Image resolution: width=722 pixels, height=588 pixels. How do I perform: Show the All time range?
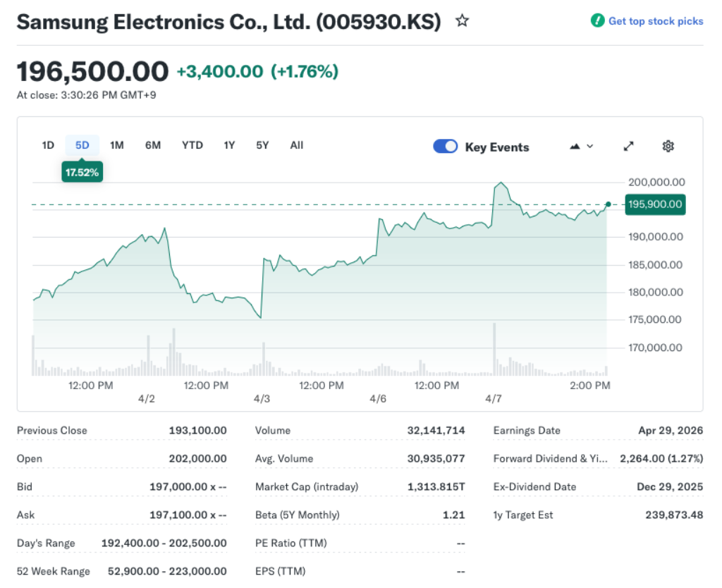[x=297, y=145]
